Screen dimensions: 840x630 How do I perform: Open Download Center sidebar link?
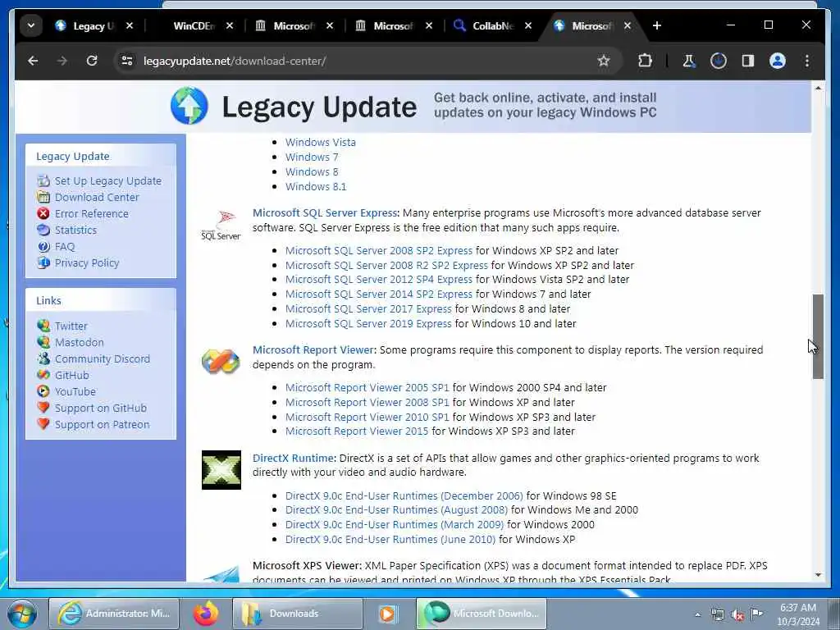97,197
